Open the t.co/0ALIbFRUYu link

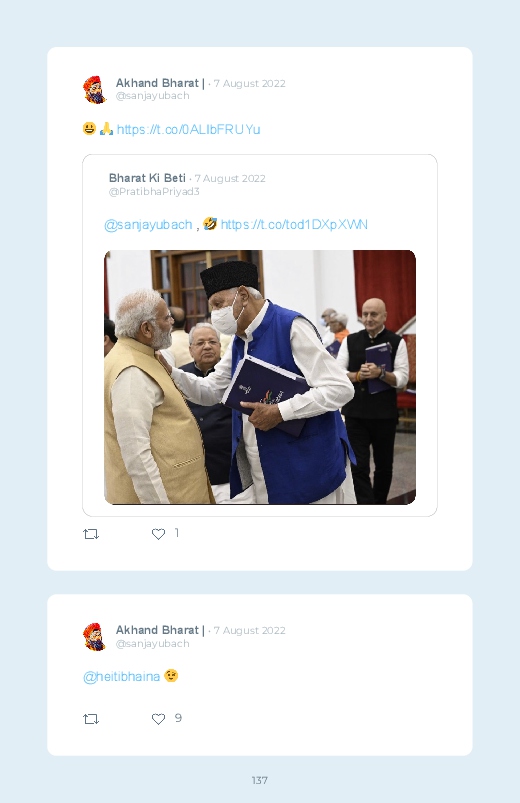click(189, 130)
